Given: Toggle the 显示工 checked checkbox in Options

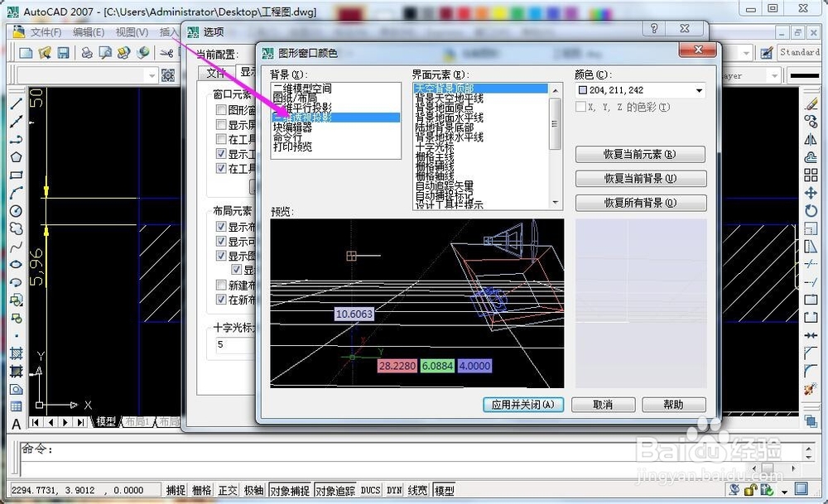Looking at the screenshot, I should click(x=221, y=154).
